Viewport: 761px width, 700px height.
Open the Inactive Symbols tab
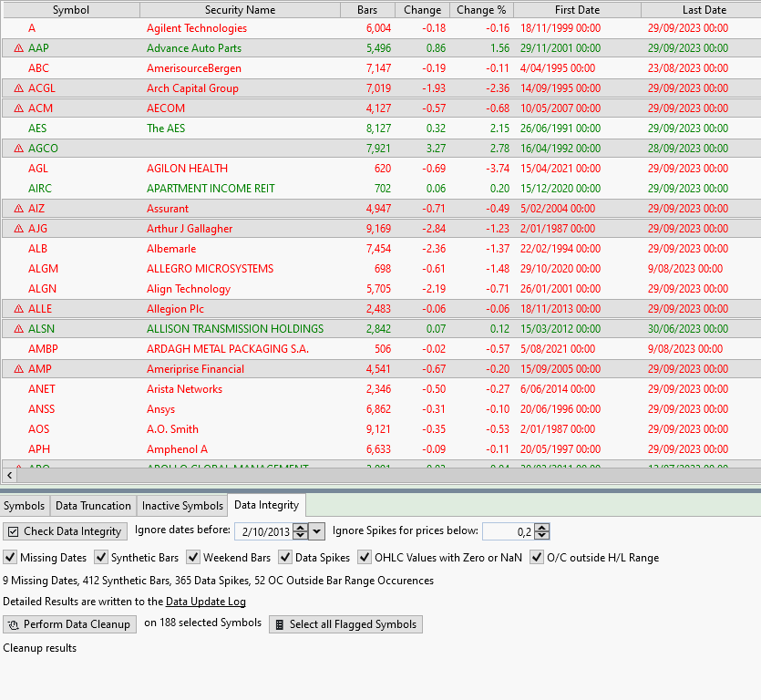(182, 506)
